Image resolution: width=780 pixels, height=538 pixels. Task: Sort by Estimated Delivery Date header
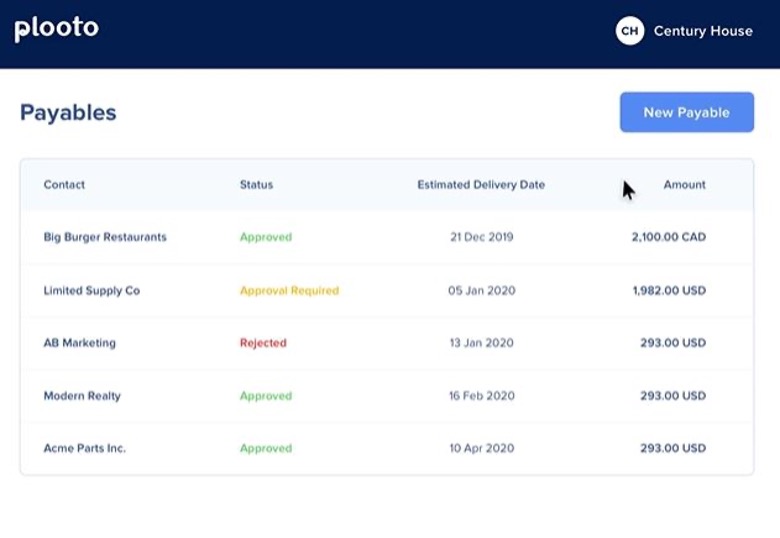(x=481, y=184)
